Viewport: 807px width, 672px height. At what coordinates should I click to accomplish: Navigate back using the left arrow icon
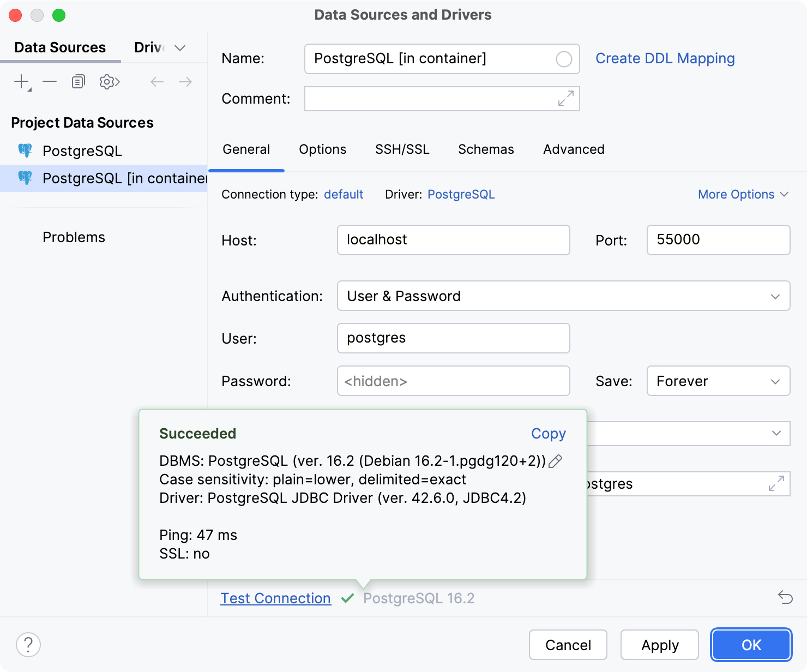tap(157, 81)
